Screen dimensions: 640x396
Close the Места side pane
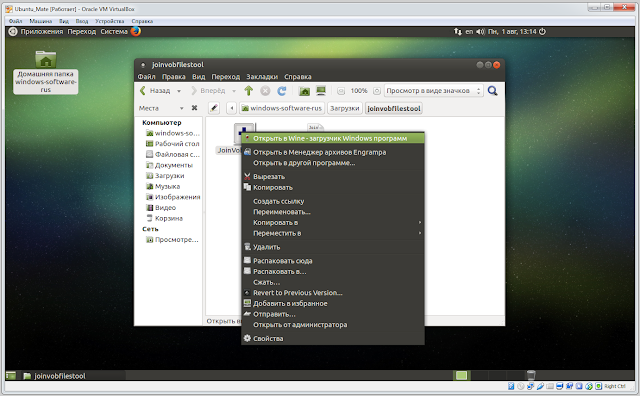(194, 108)
